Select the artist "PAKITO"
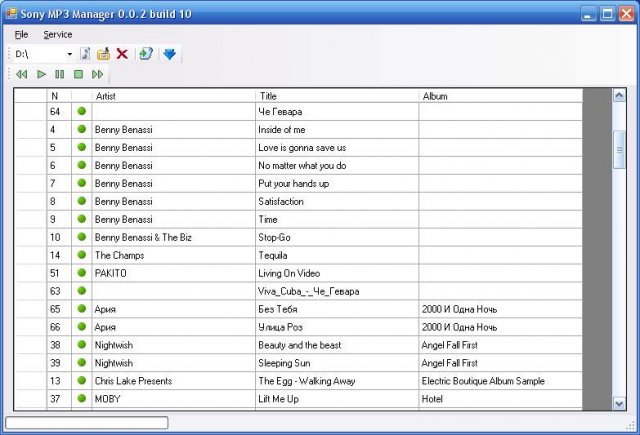The width and height of the screenshot is (640, 435). tap(111, 273)
